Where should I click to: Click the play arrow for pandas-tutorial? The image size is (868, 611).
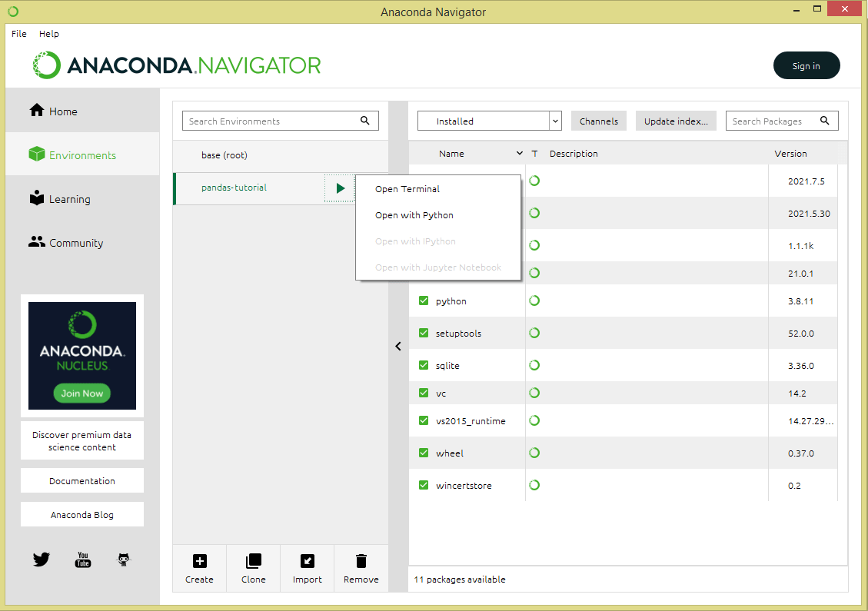point(340,188)
